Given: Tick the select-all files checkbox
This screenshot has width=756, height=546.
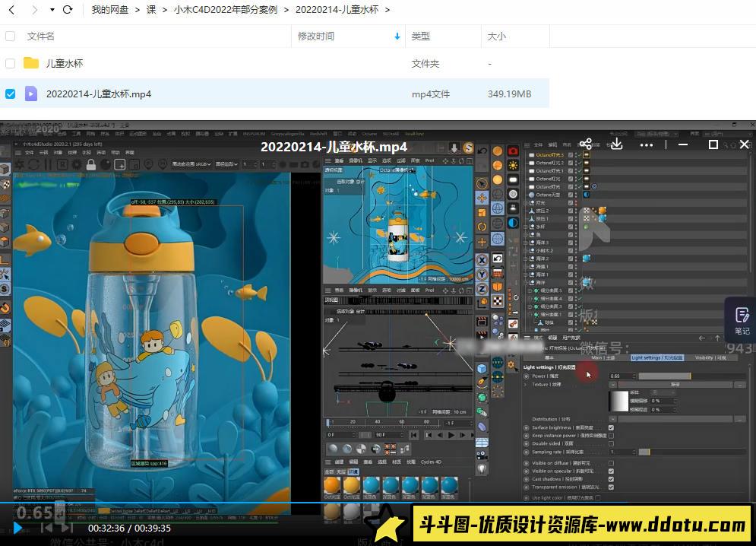Looking at the screenshot, I should [10, 37].
